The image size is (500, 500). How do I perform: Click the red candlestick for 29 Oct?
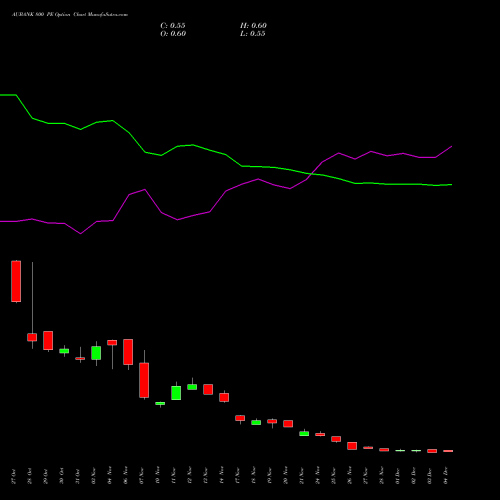point(48,340)
